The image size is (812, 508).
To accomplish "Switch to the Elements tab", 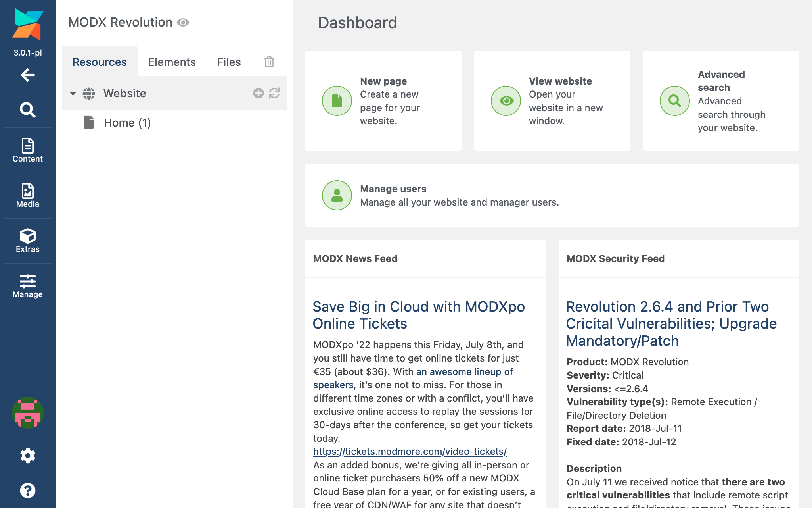I will pos(172,62).
